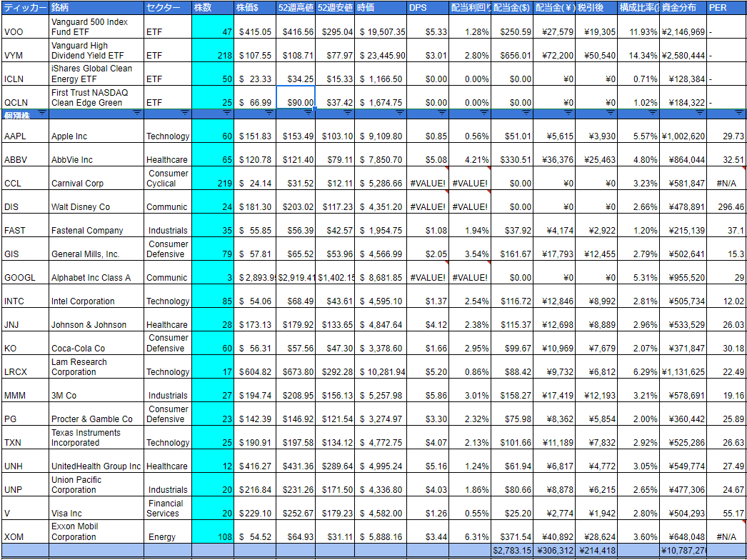
Task: Open the filter icon in the PER column
Action: [x=738, y=112]
